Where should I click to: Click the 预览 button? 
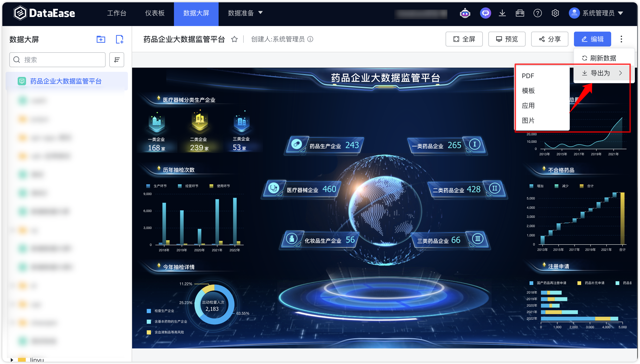(507, 39)
